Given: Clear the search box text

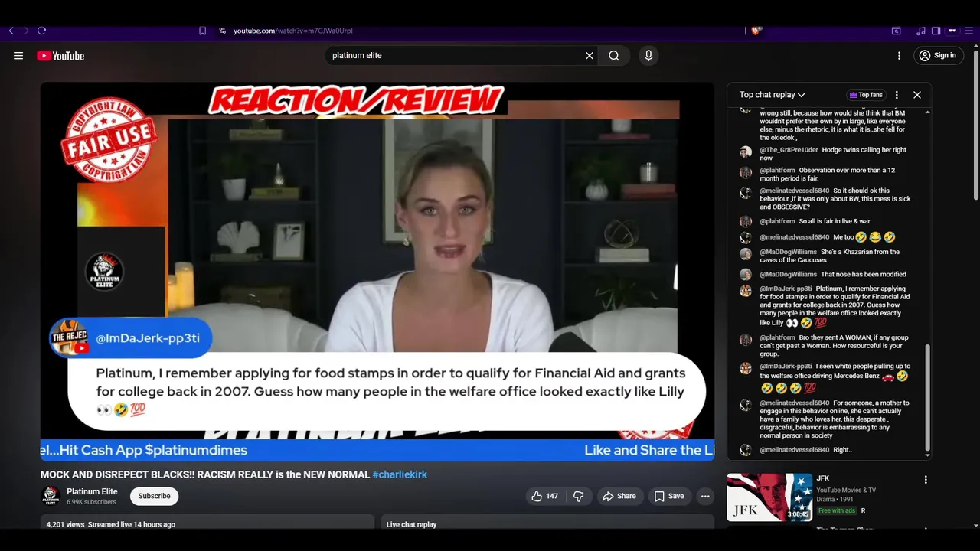Looking at the screenshot, I should [x=590, y=55].
